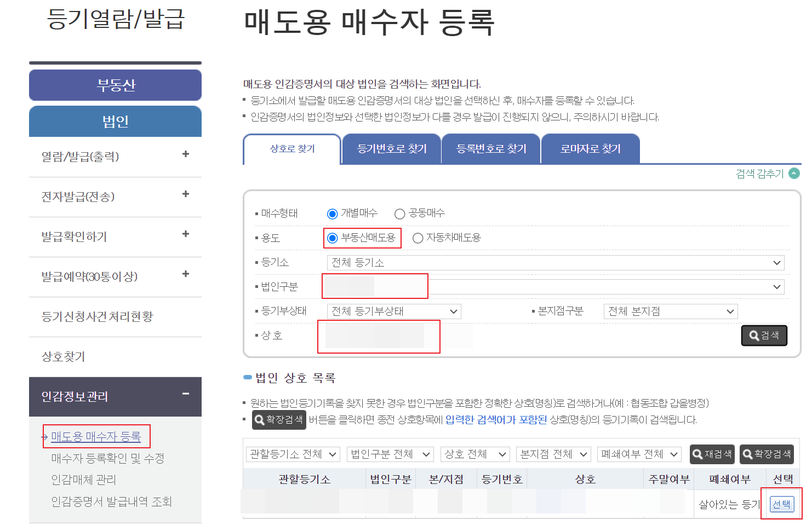
Task: Open the 전체 본지점 dropdown
Action: pos(671,311)
